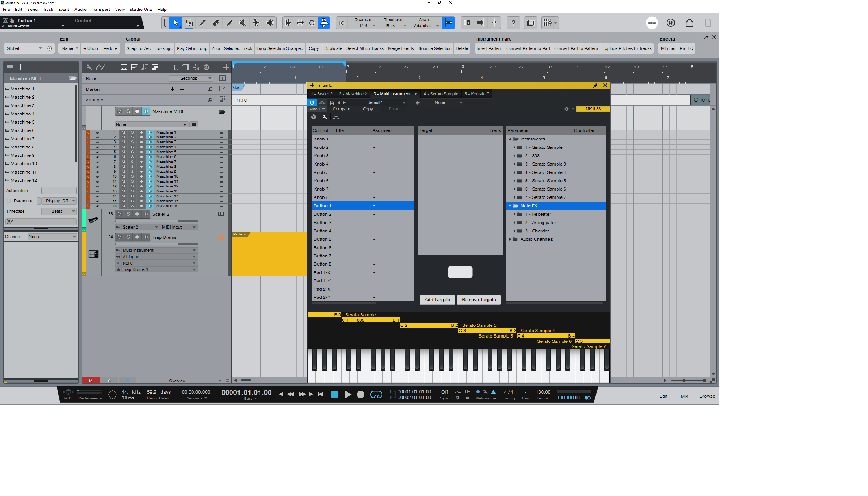Click the Start page home icon
The height and width of the screenshot is (496, 868).
(689, 23)
